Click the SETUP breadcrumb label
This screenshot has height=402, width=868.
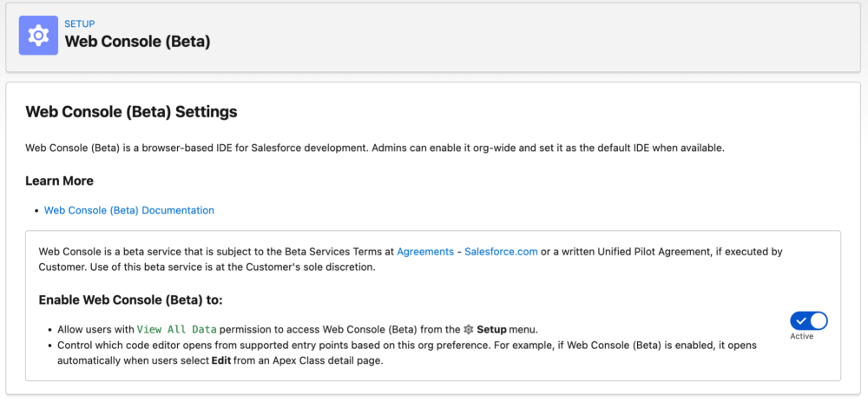click(x=80, y=23)
